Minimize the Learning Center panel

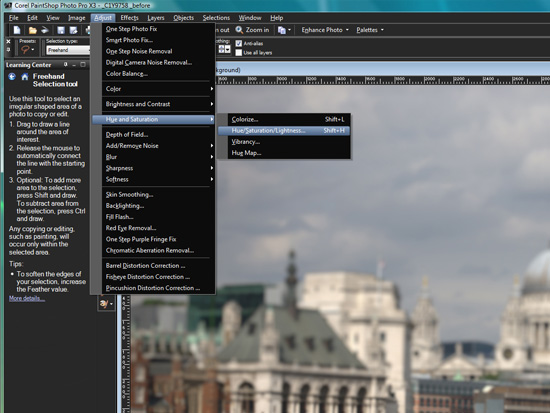(74, 65)
